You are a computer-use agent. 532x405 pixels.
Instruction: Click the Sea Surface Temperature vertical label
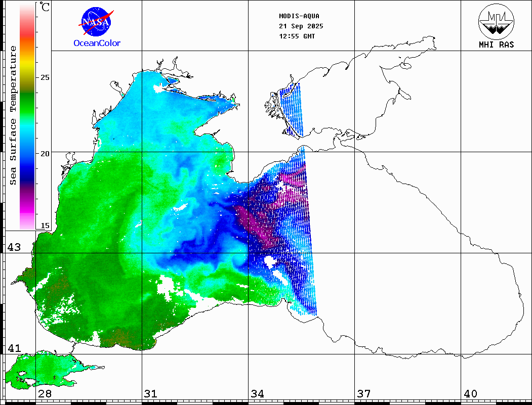(x=14, y=115)
